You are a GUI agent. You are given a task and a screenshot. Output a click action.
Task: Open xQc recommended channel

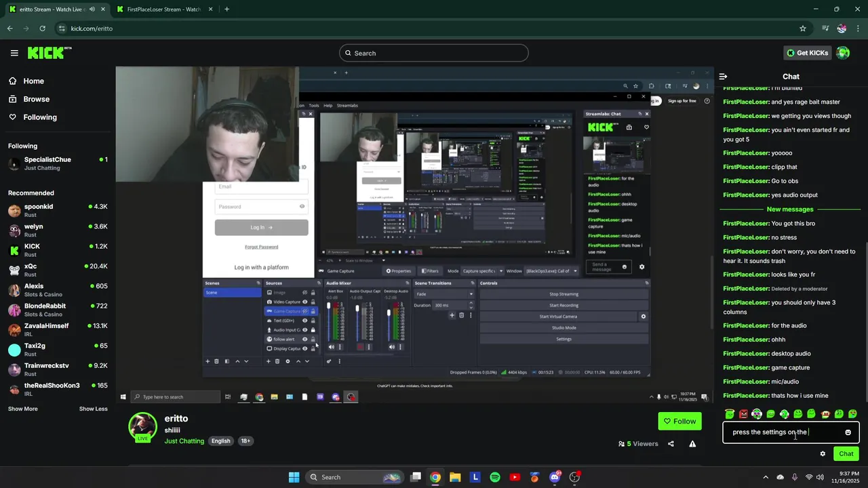pyautogui.click(x=58, y=270)
